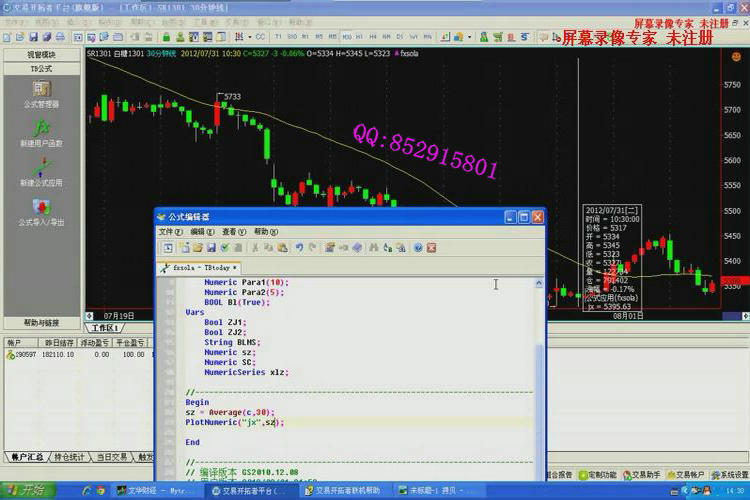Select the fxsola - TBtoday editor tab
This screenshot has height=500, width=750.
pyautogui.click(x=202, y=267)
